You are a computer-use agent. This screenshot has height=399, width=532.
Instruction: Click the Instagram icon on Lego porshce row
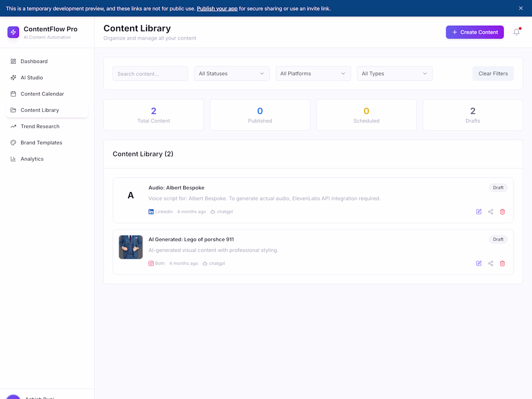point(151,264)
